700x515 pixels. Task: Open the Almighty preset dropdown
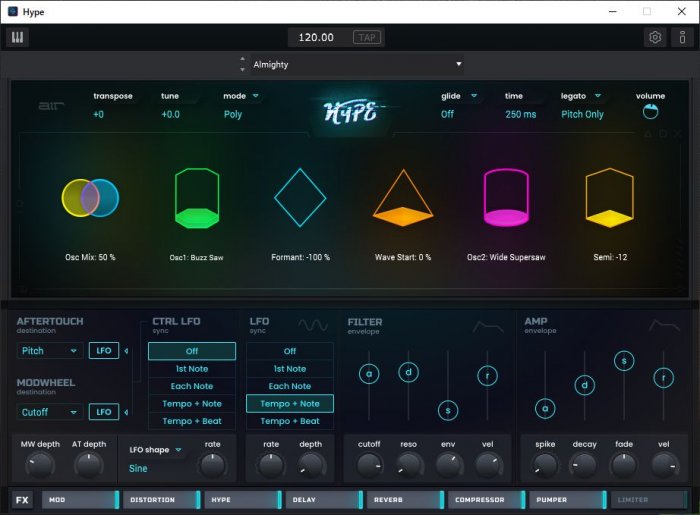355,64
